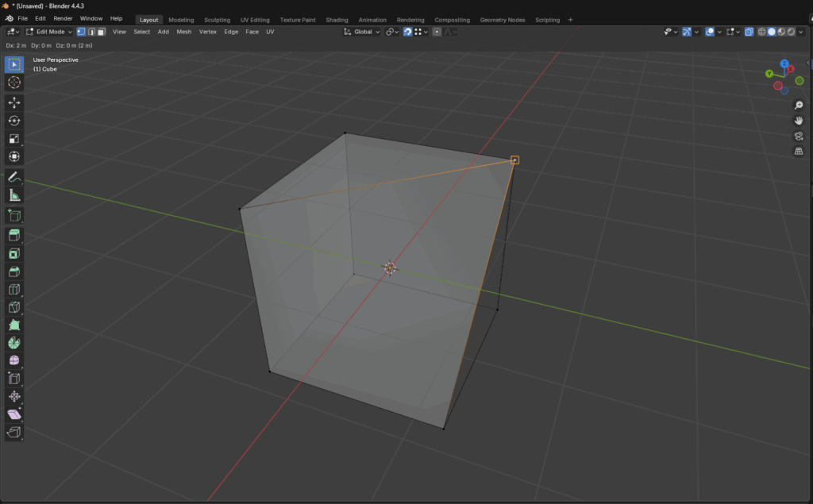Select the Extrude Region tool
This screenshot has width=813, height=504.
pyautogui.click(x=14, y=236)
